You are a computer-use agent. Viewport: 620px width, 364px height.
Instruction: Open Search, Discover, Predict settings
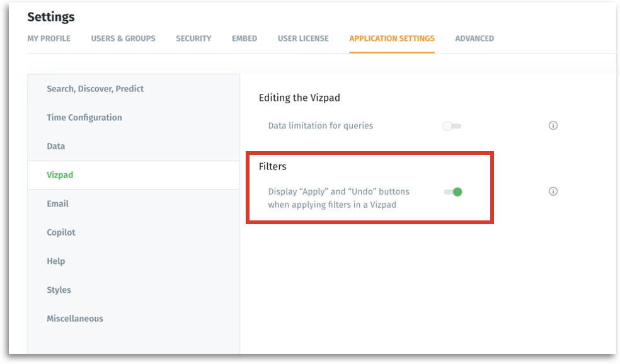click(95, 89)
